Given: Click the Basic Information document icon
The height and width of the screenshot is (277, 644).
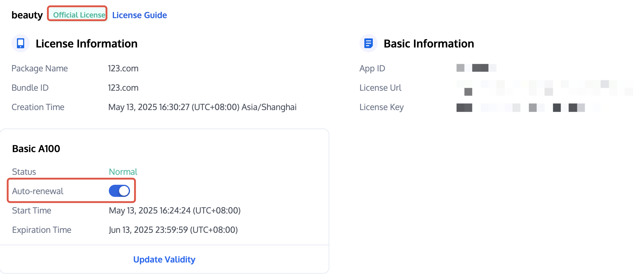Looking at the screenshot, I should (368, 43).
